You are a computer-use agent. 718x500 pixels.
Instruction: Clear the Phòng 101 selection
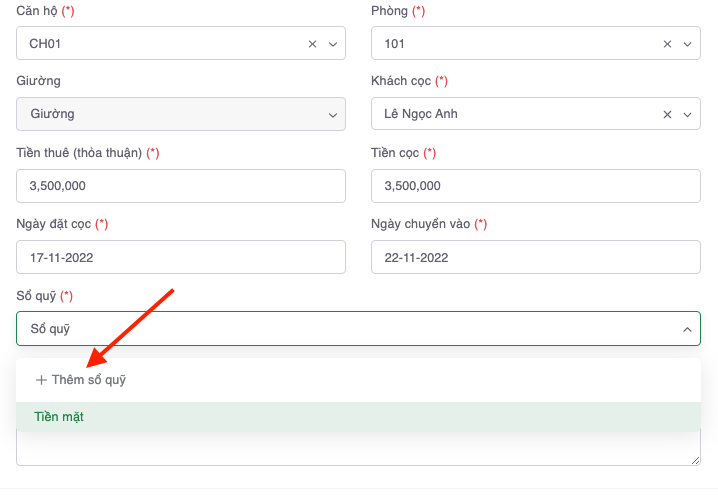(667, 44)
